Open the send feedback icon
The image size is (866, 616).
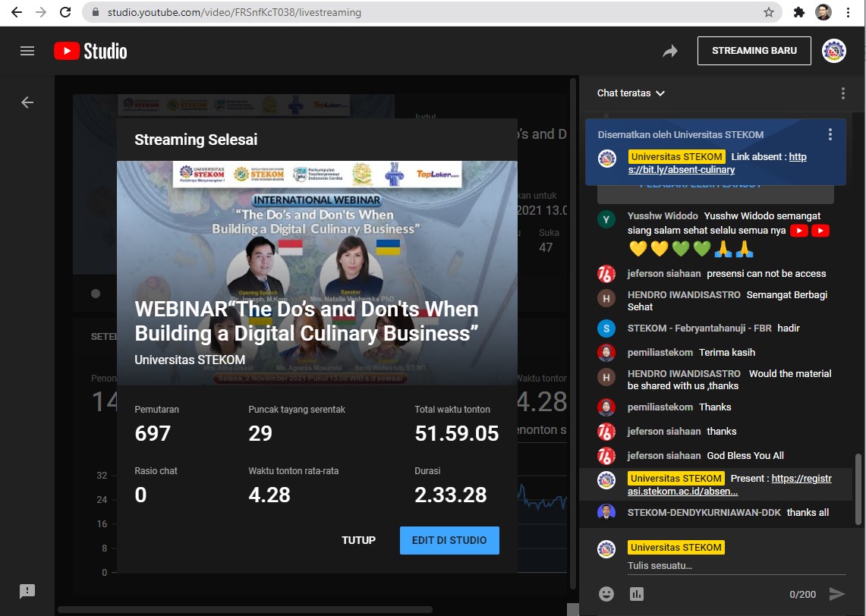click(x=27, y=591)
